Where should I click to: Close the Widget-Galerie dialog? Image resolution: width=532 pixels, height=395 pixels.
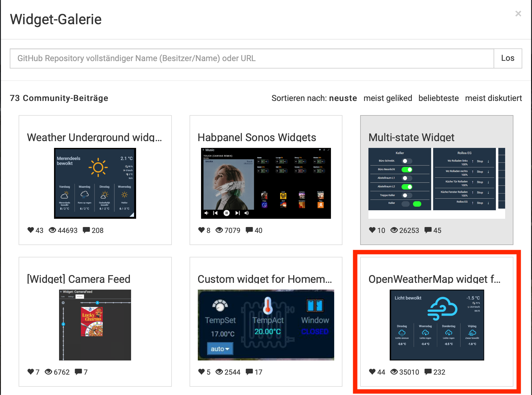[518, 14]
